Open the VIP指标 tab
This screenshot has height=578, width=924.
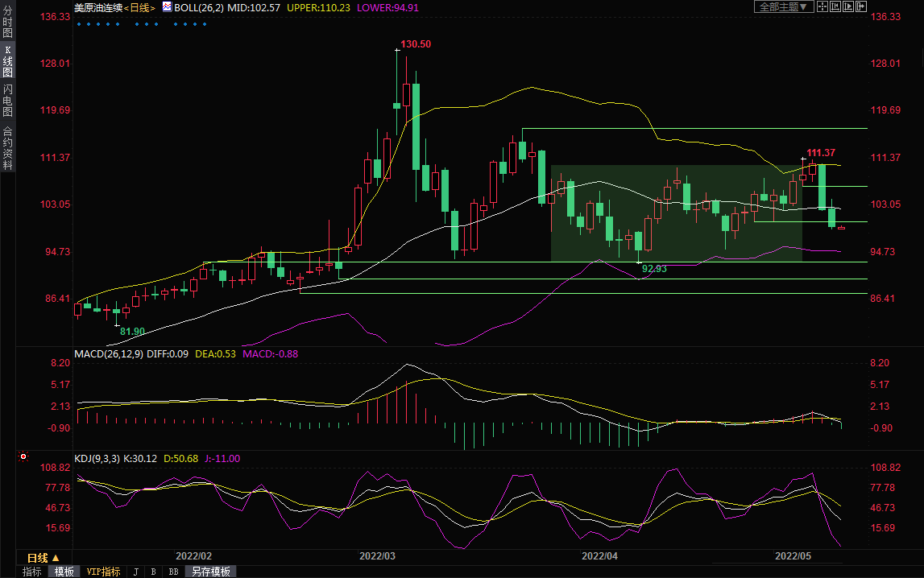click(103, 572)
